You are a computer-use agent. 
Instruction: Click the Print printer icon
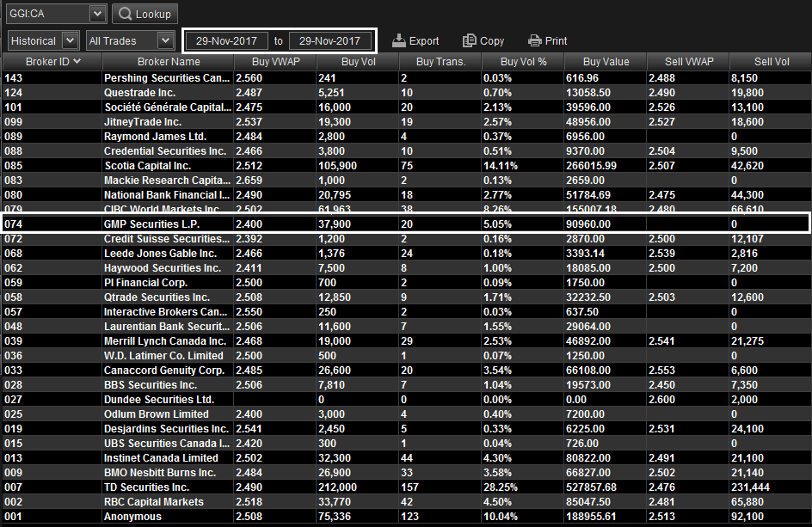pos(534,41)
